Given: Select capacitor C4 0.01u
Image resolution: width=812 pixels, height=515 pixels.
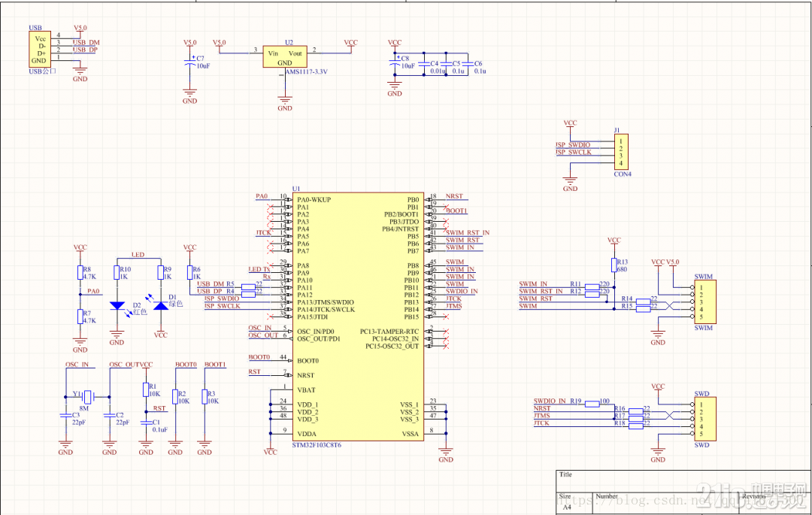Looking at the screenshot, I should 423,64.
